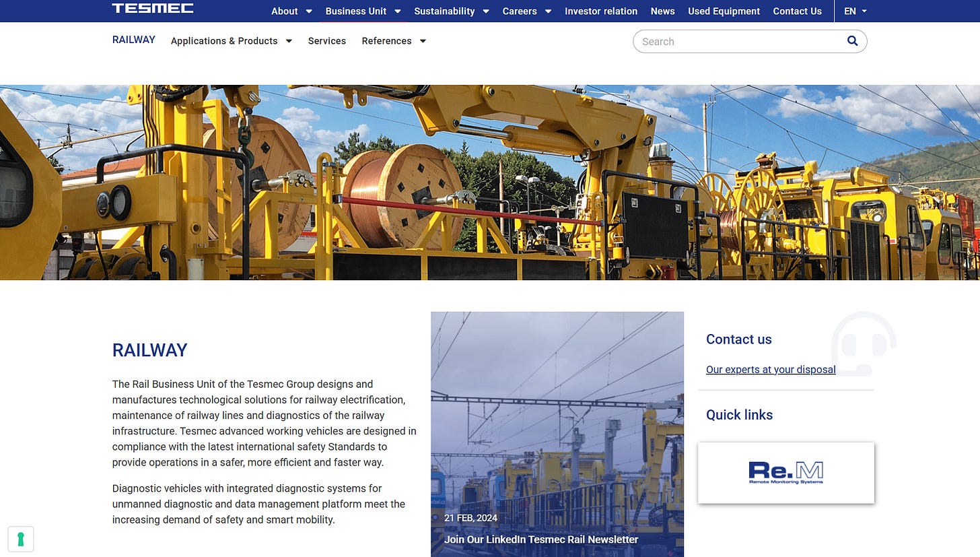Click the 21 FEB, 2024 date
This screenshot has width=980, height=557.
[x=471, y=518]
